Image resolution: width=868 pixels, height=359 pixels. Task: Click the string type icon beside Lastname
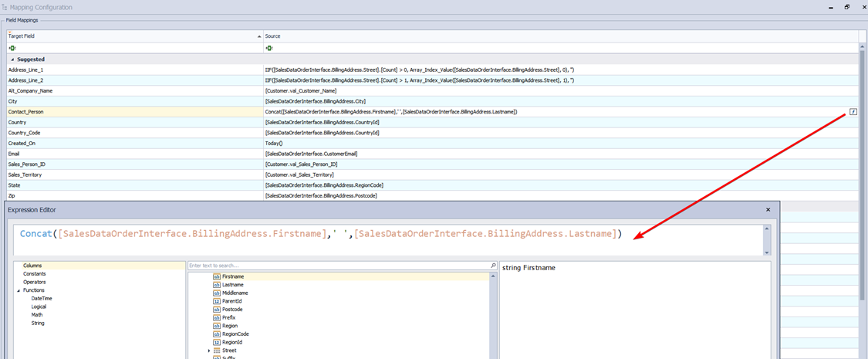coord(217,284)
